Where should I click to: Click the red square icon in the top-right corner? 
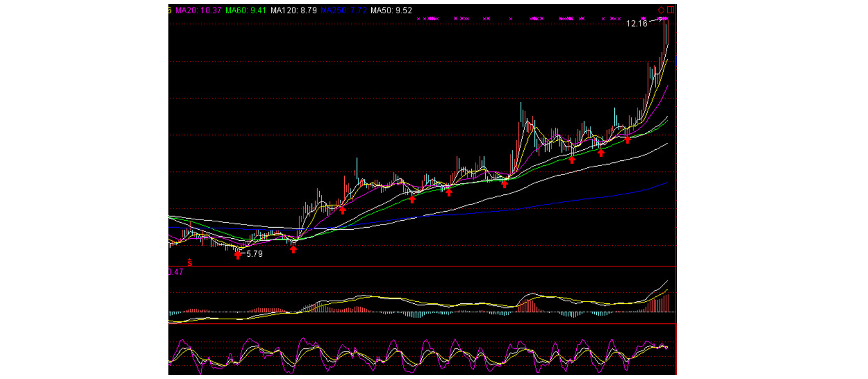670,10
